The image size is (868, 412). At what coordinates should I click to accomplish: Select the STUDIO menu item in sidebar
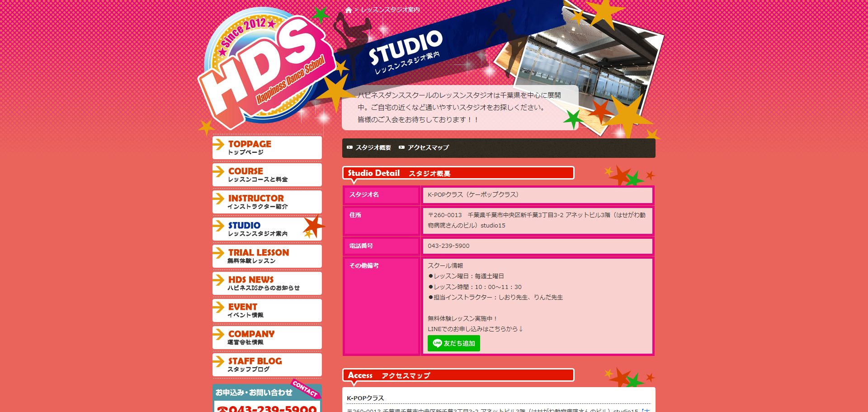(267, 229)
